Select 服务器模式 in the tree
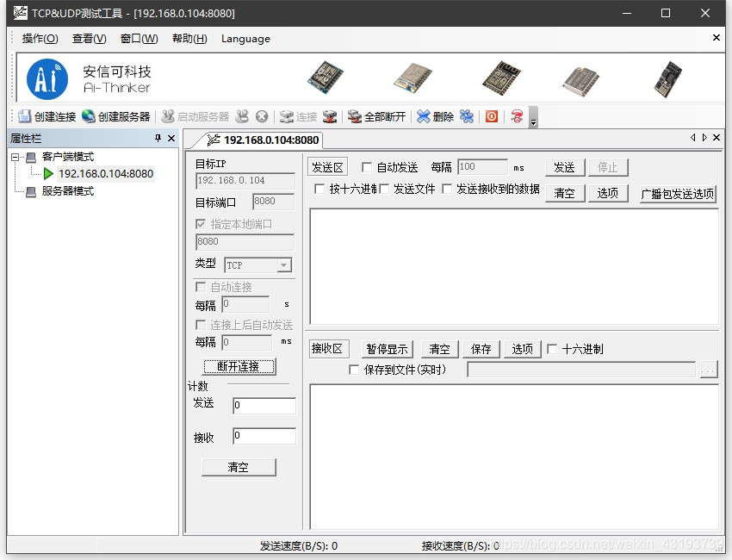 [68, 191]
